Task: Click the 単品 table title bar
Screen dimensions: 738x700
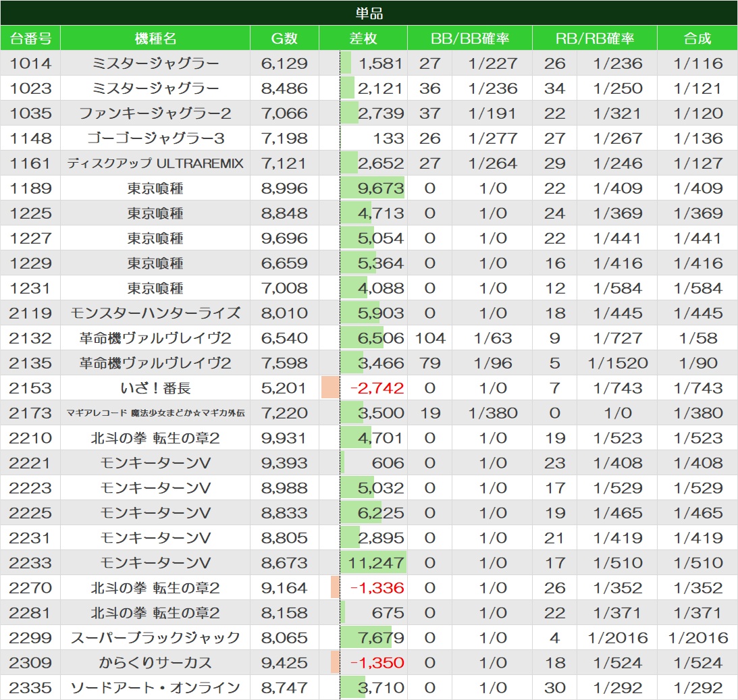Action: point(369,13)
